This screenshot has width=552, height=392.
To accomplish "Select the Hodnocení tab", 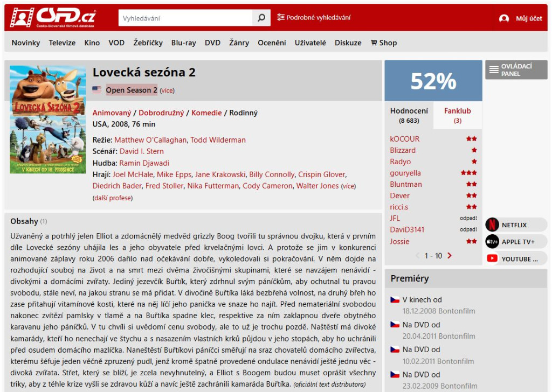I will [x=409, y=115].
